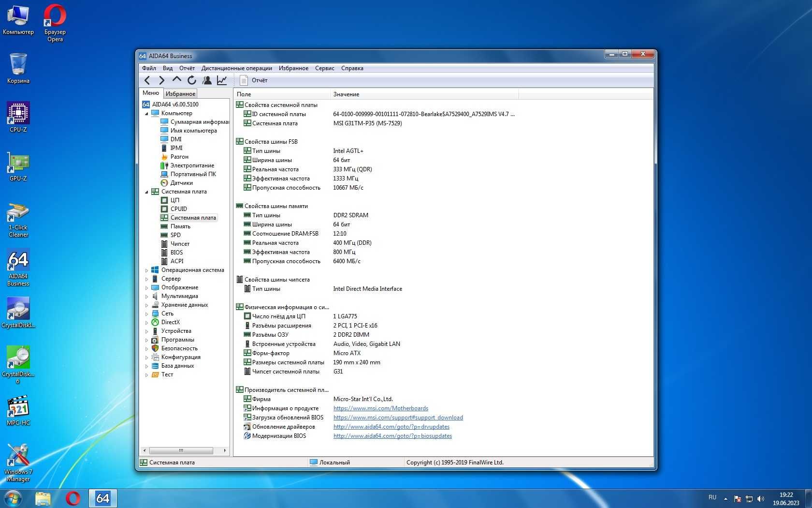Switch to the Меню tab
Screen dimensions: 812x508
[151, 93]
